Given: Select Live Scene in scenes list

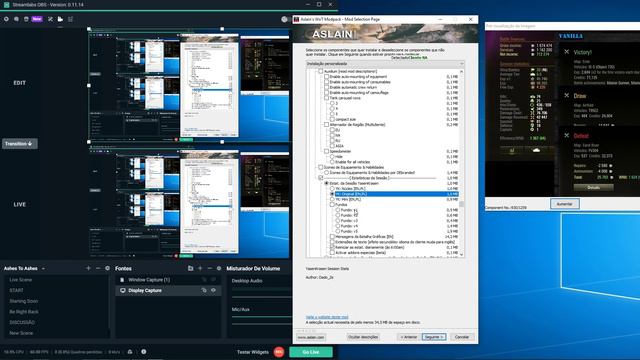Looking at the screenshot, I should click(x=21, y=280).
